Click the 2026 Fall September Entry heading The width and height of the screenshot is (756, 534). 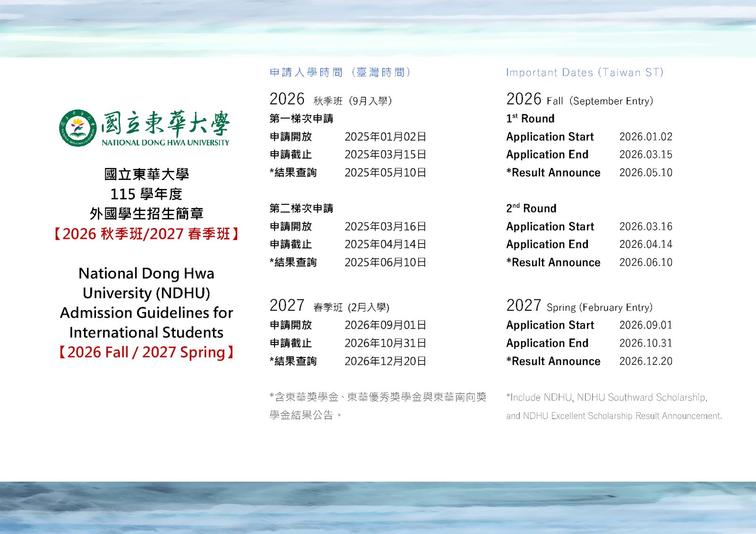pyautogui.click(x=579, y=100)
